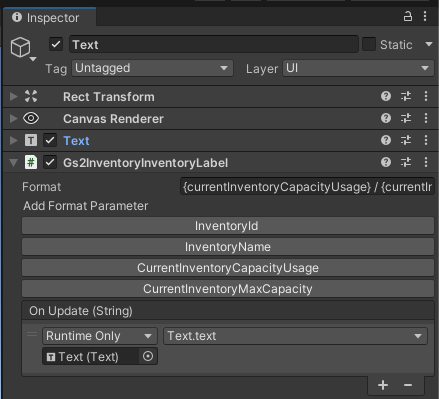The height and width of the screenshot is (399, 439).
Task: Click the Format property label
Action: click(x=41, y=187)
